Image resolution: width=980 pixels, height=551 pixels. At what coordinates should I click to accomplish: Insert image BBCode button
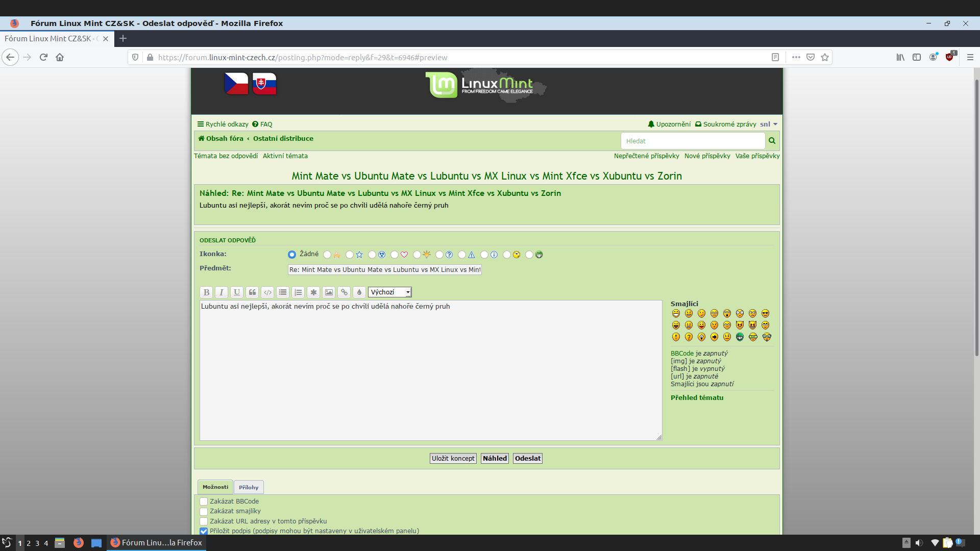329,292
